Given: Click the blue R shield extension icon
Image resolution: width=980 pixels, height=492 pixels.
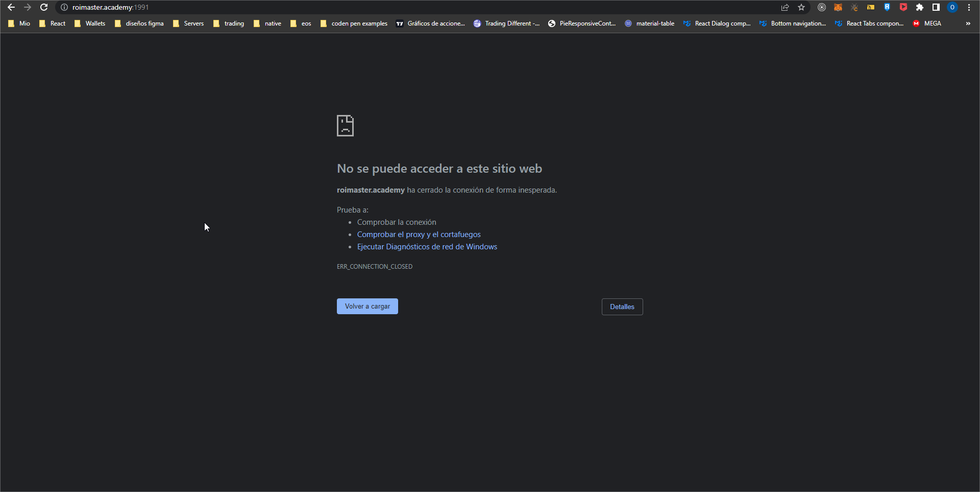Looking at the screenshot, I should pos(887,7).
